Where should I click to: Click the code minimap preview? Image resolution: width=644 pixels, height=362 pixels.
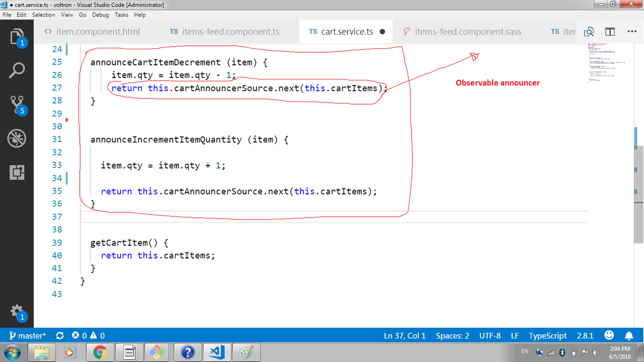click(x=609, y=63)
